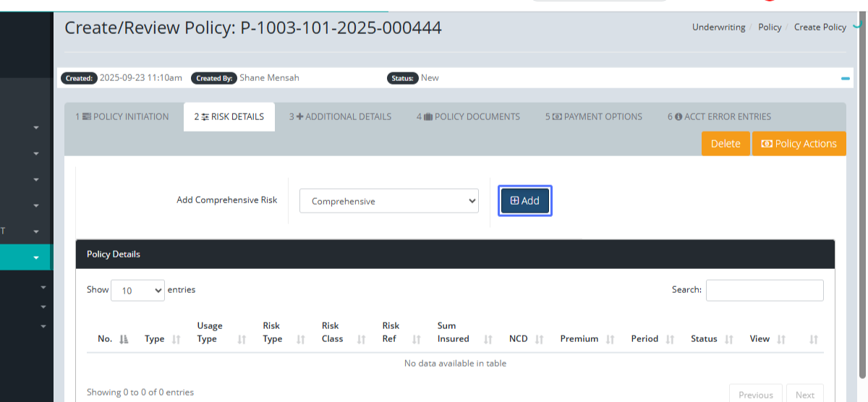Image resolution: width=868 pixels, height=402 pixels.
Task: Sort the Type column arrows
Action: point(176,339)
